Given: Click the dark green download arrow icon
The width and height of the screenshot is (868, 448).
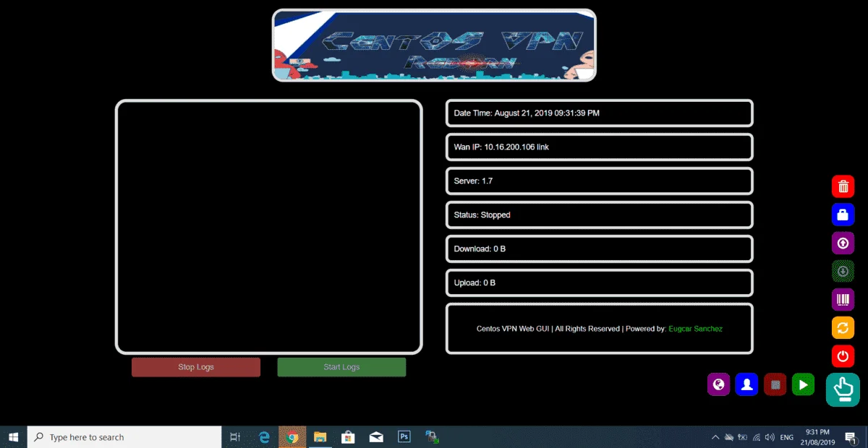Looking at the screenshot, I should click(843, 272).
